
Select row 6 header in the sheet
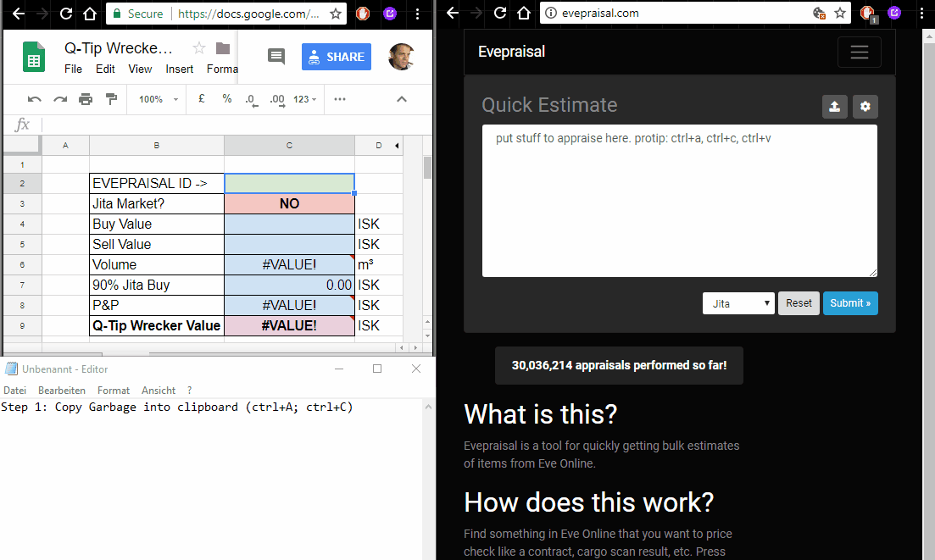[22, 265]
